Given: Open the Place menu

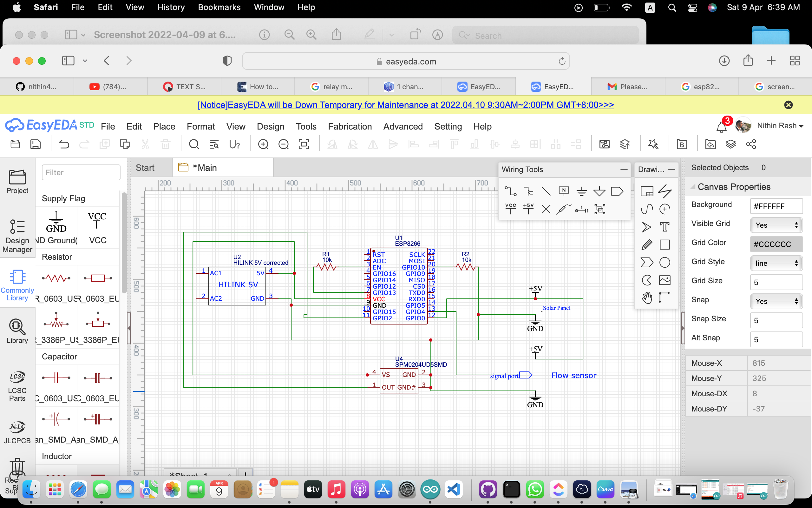Looking at the screenshot, I should click(x=164, y=126).
